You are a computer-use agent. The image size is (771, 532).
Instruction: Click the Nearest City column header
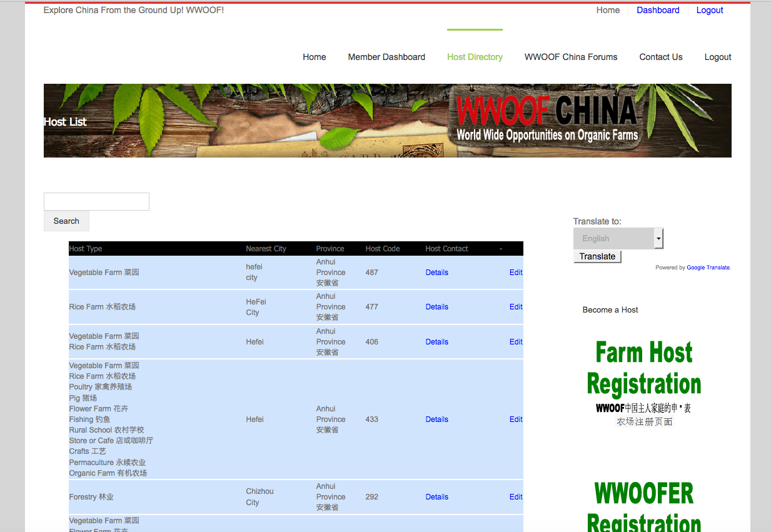[266, 249]
